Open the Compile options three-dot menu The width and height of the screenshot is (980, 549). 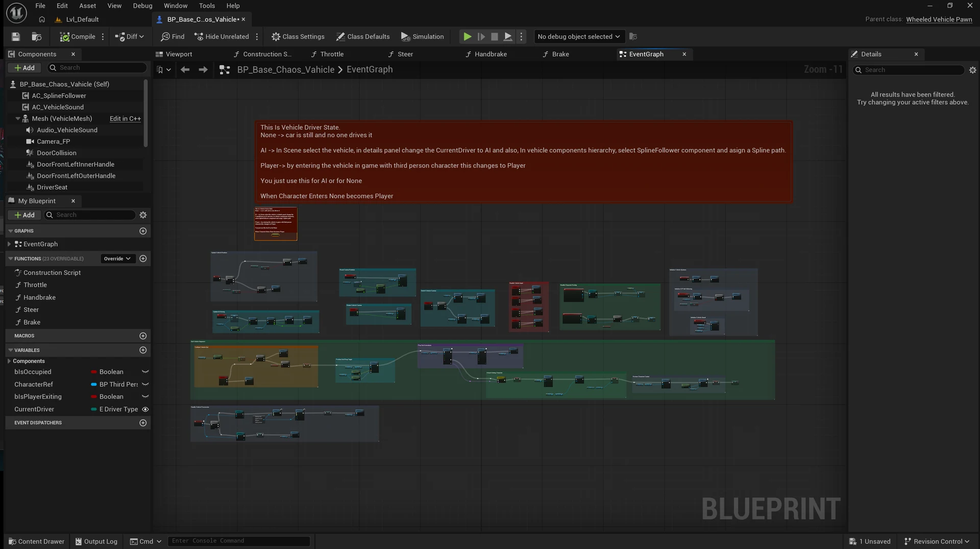(x=103, y=37)
